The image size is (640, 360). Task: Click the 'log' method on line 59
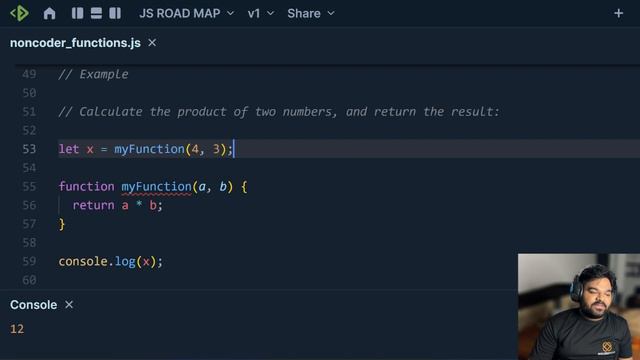(x=125, y=261)
